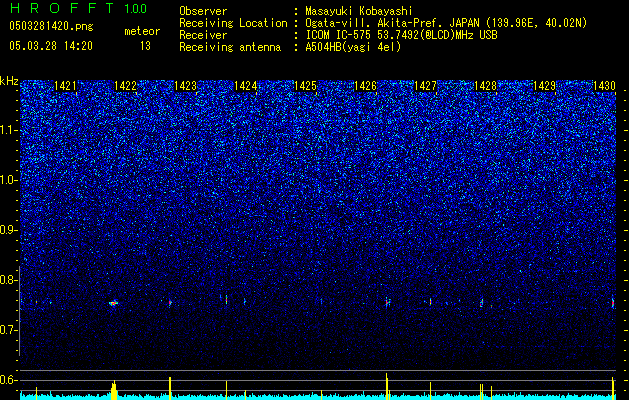Select the file name 0503281420.png
This screenshot has width=629, height=400.
coord(51,26)
